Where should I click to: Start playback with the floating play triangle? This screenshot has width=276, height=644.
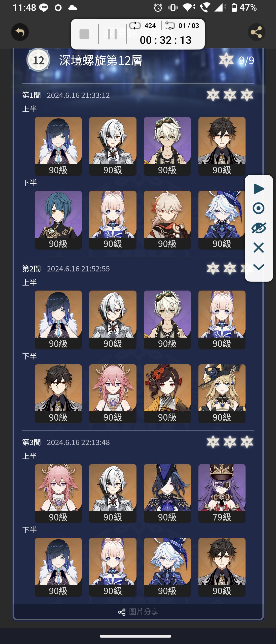pyautogui.click(x=259, y=189)
